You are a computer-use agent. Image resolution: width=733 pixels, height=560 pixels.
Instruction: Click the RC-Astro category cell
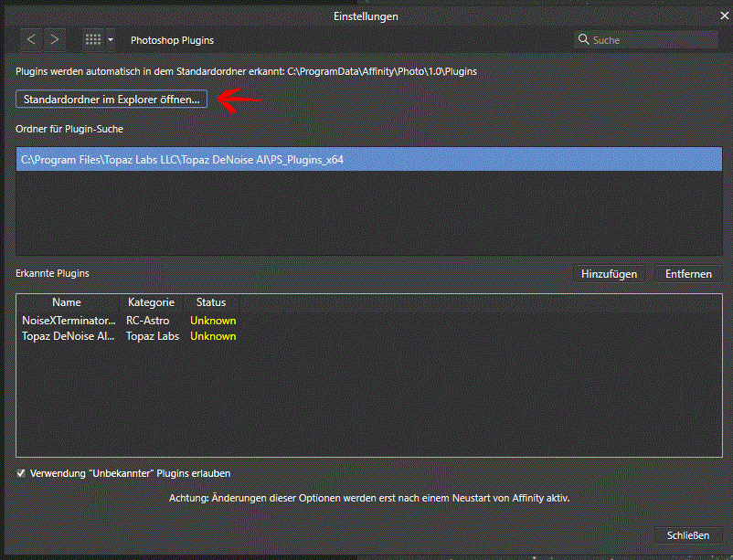pyautogui.click(x=148, y=321)
